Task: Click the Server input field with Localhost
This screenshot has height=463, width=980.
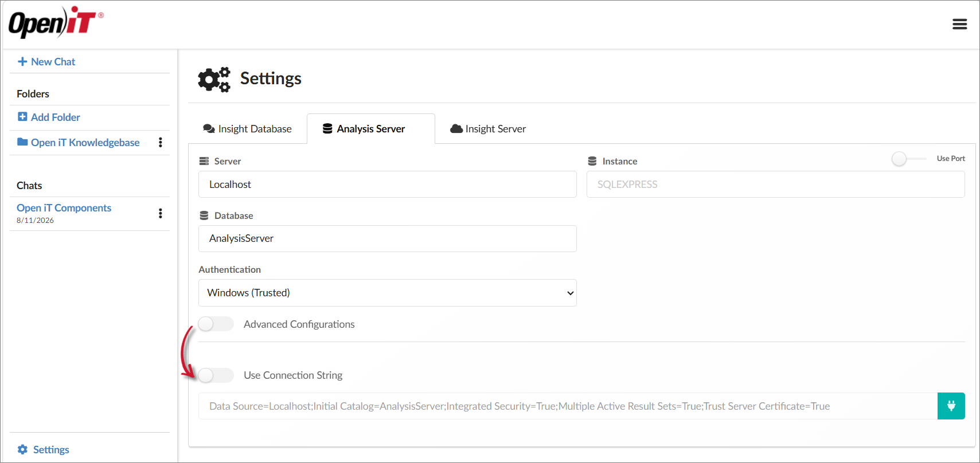Action: point(388,185)
